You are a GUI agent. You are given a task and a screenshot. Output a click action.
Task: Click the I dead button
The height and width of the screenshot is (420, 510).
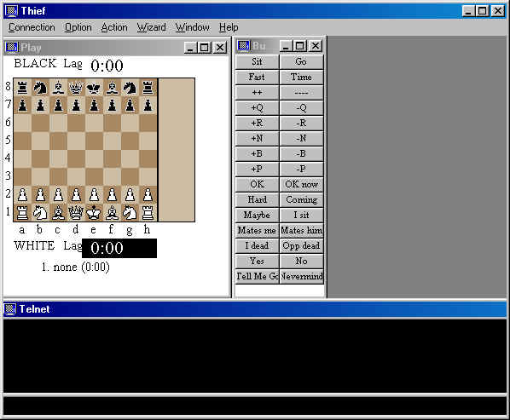[x=257, y=245]
